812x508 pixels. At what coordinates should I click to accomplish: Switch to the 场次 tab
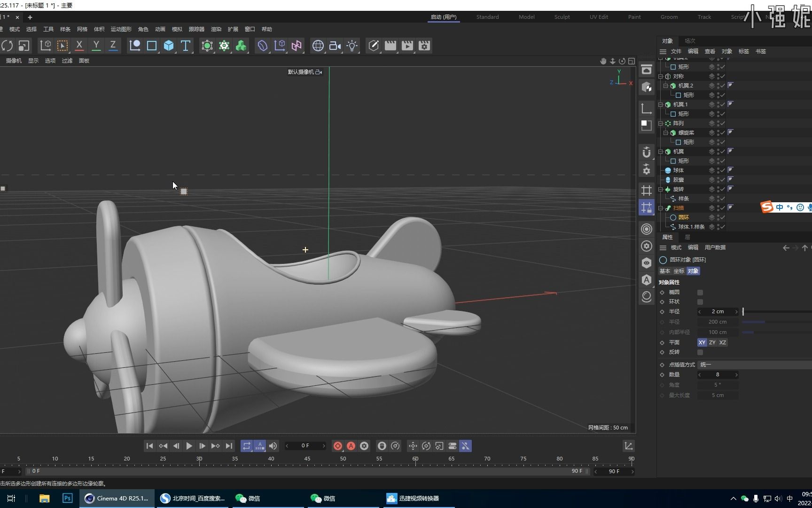coord(689,41)
